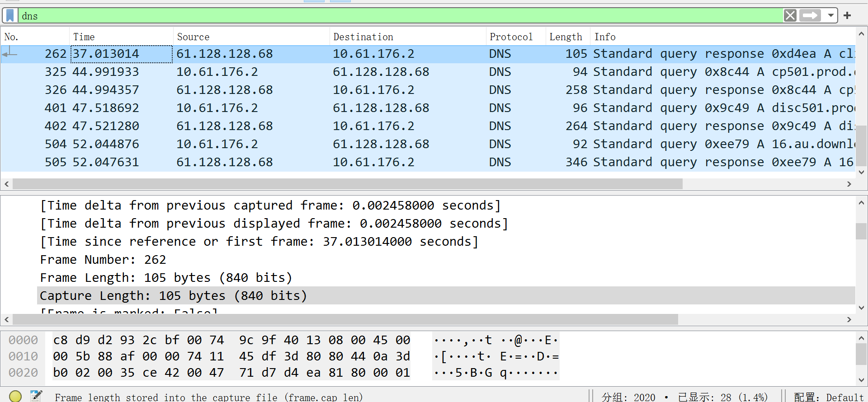The height and width of the screenshot is (402, 868).
Task: Sort packets by Source column header
Action: point(251,37)
